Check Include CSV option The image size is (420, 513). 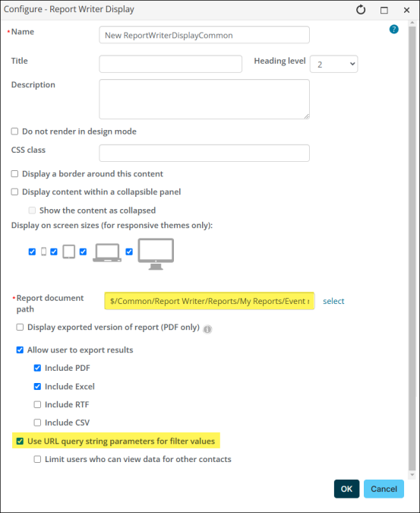point(37,423)
